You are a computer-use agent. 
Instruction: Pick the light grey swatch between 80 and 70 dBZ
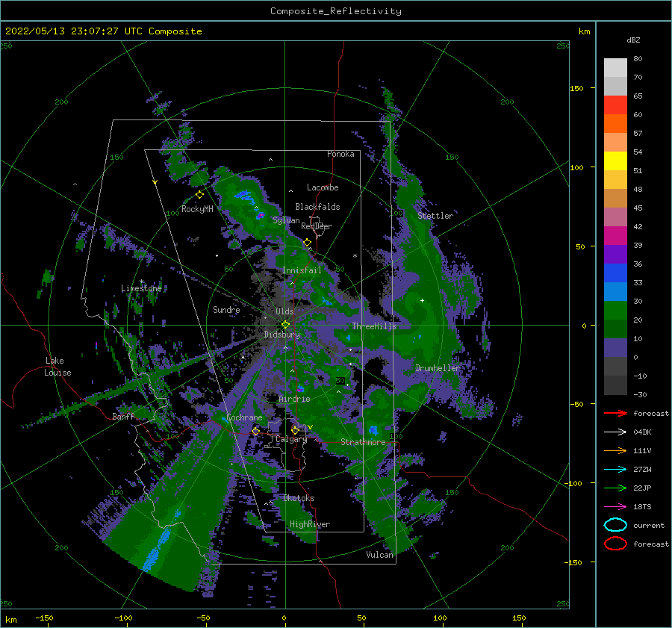pyautogui.click(x=615, y=68)
